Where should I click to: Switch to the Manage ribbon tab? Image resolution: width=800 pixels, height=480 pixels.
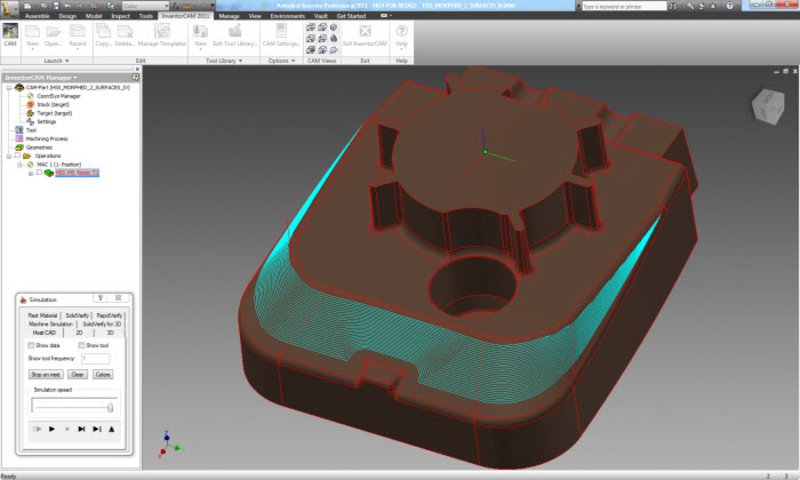229,16
